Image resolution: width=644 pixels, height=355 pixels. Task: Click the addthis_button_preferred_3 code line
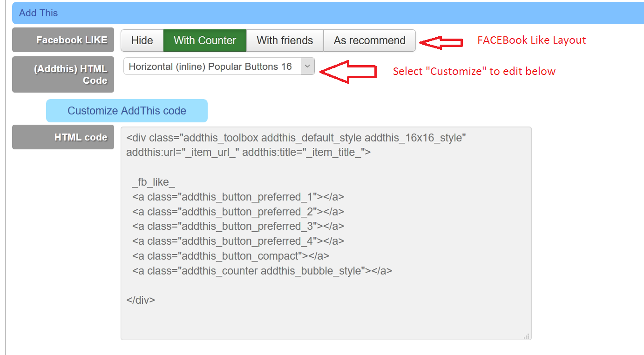(238, 226)
